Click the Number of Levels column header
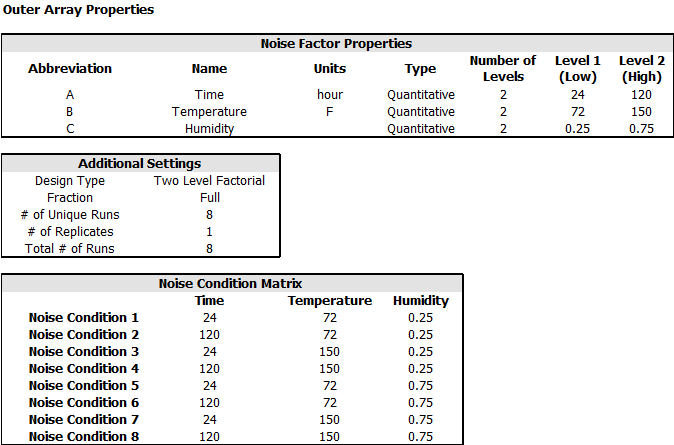674x445 pixels. tap(503, 69)
